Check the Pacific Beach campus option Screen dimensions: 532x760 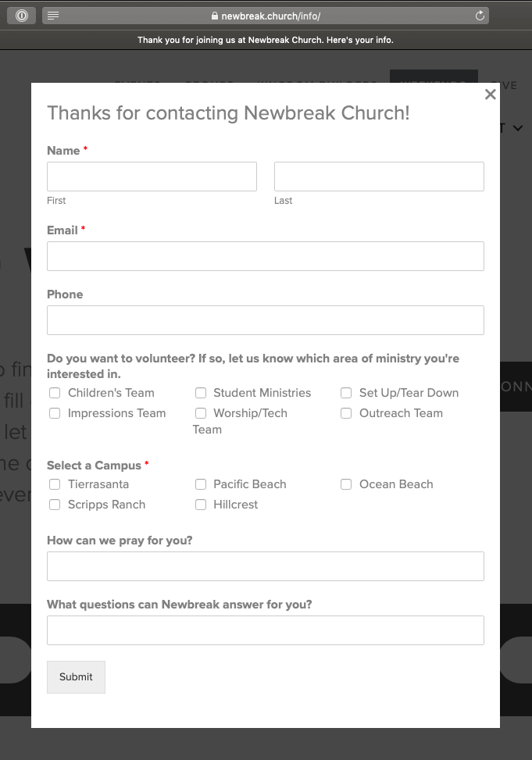(x=201, y=484)
